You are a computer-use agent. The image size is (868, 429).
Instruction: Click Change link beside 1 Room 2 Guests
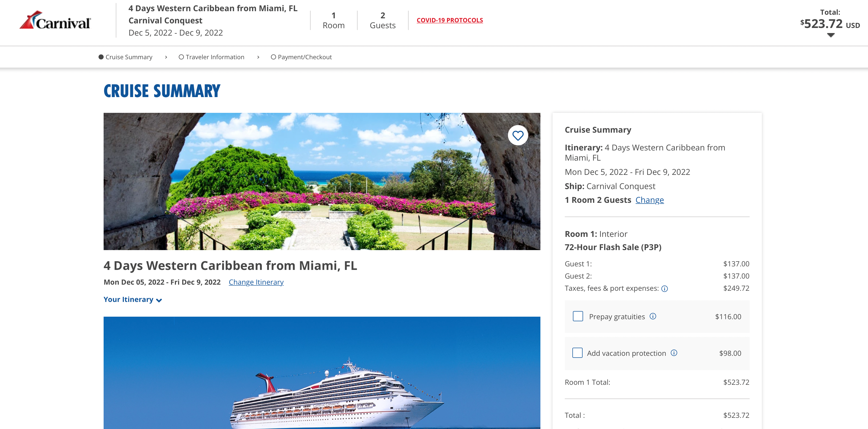click(649, 200)
